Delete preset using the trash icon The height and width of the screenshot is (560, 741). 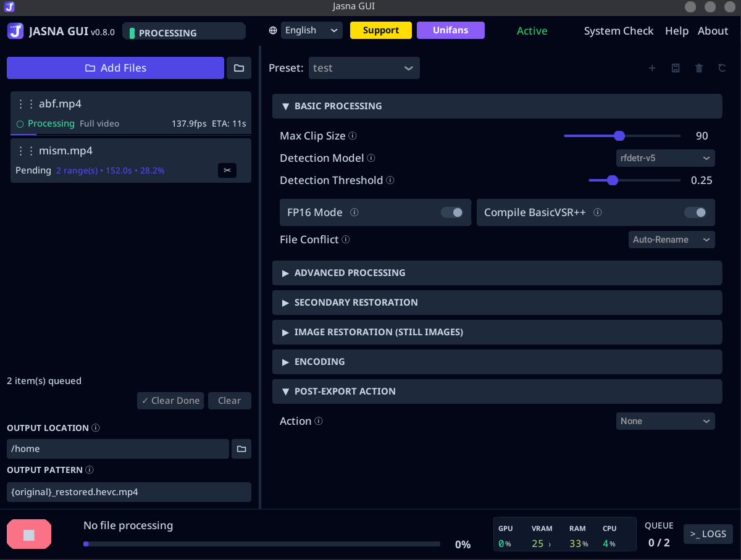click(x=699, y=68)
